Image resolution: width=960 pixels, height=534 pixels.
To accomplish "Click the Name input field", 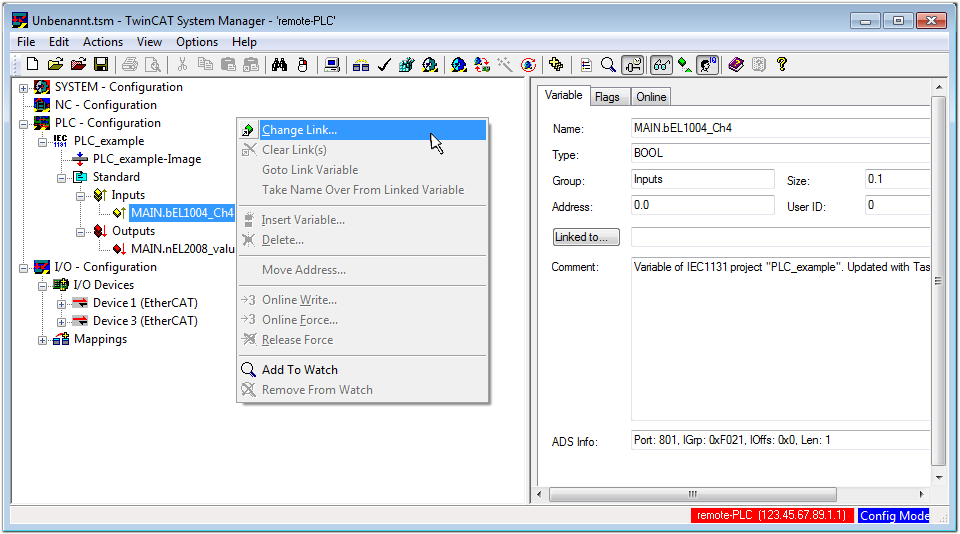I will coord(780,129).
